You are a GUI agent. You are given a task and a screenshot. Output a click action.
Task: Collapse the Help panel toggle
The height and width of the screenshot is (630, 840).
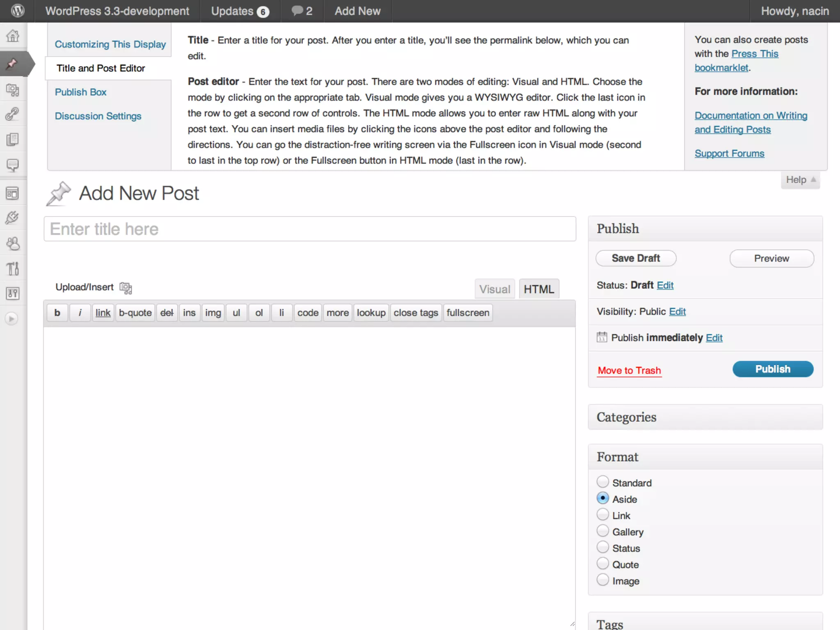click(800, 180)
